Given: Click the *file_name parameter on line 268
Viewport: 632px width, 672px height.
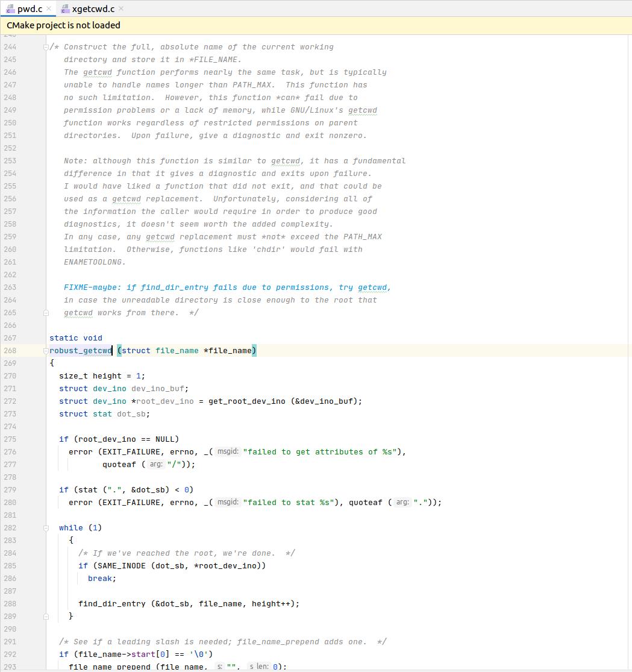Looking at the screenshot, I should point(228,351).
